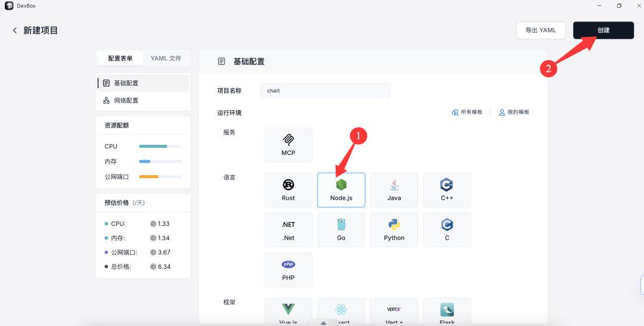
Task: Choose the Node.js language template
Action: [341, 190]
